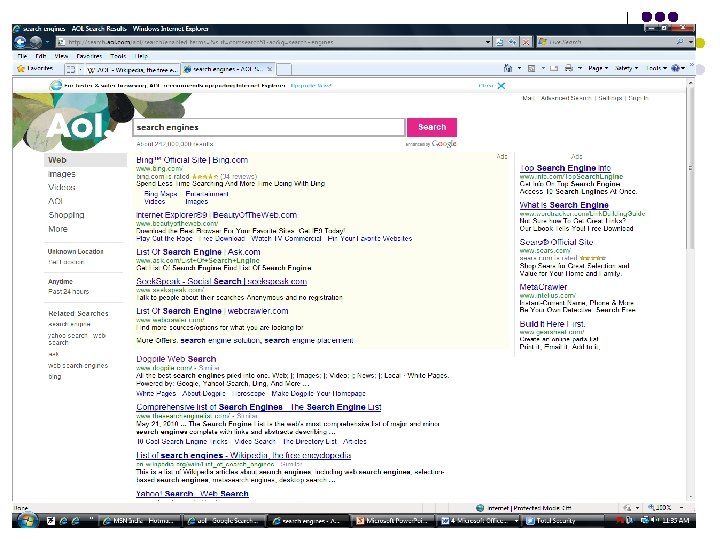Select the More category link
The height and width of the screenshot is (540, 720).
(57, 229)
